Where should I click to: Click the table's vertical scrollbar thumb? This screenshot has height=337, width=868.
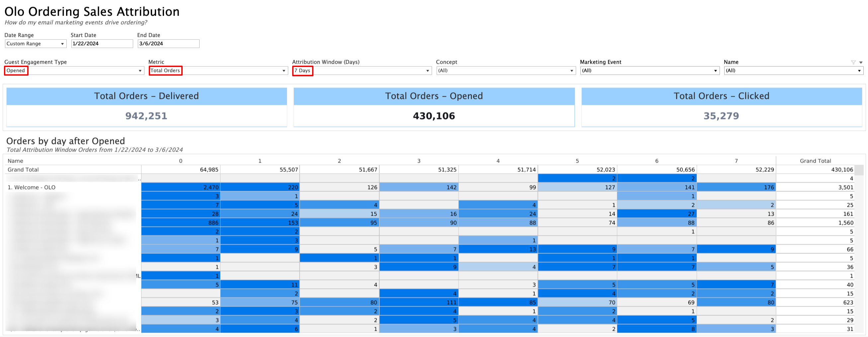(x=860, y=170)
